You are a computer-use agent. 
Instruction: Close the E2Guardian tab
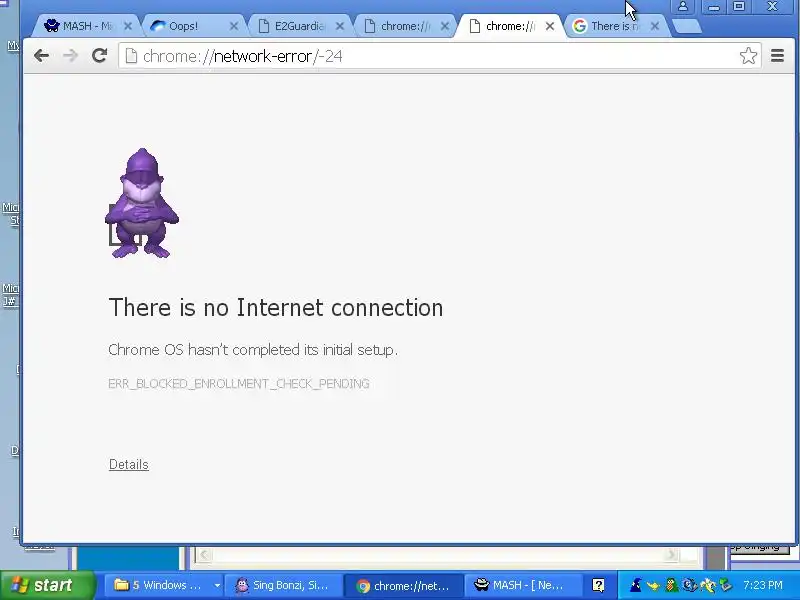coord(340,26)
